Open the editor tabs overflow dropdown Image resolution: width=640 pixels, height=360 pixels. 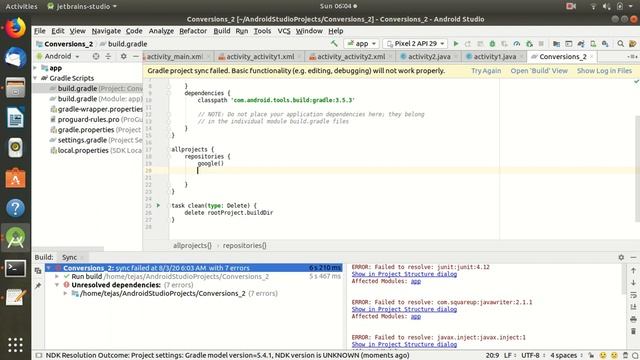[x=632, y=56]
